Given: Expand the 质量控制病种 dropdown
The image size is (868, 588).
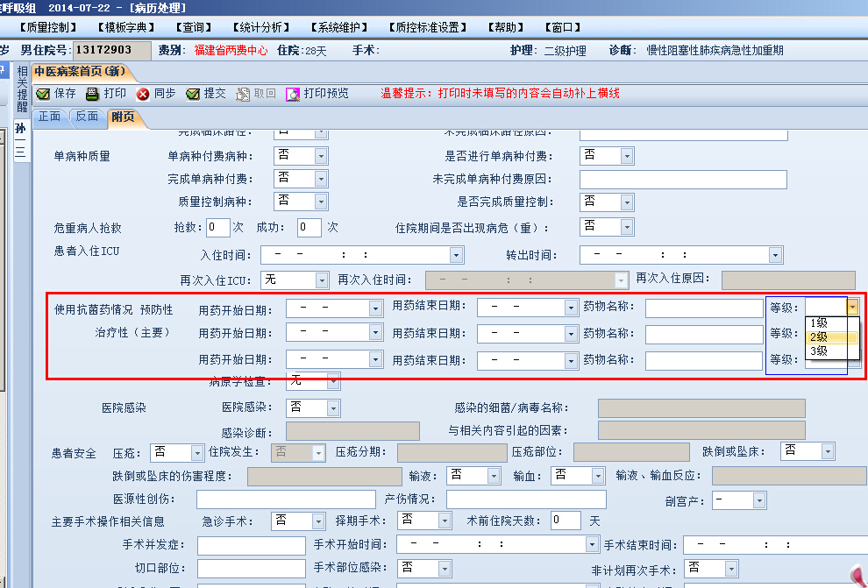Looking at the screenshot, I should (321, 202).
